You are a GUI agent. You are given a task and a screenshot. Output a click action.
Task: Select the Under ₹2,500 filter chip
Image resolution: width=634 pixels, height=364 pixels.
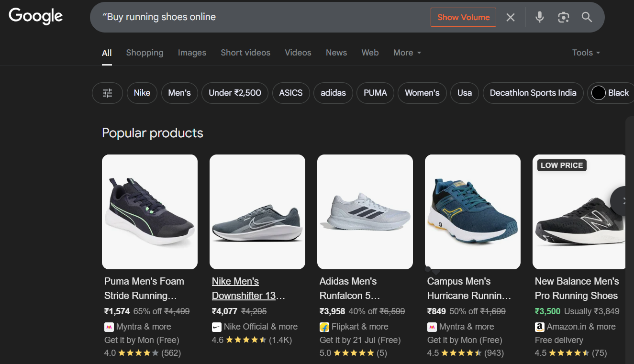click(235, 93)
